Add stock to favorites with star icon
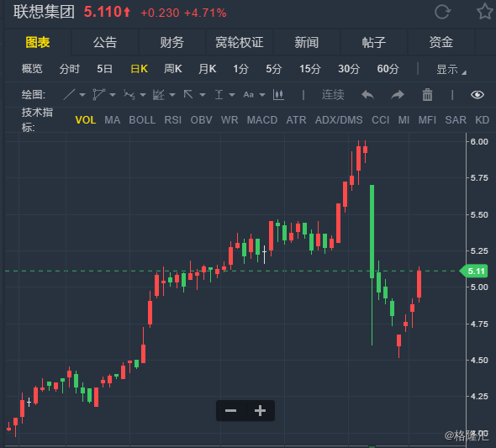Screen dimensions: 496x448 point(485,11)
